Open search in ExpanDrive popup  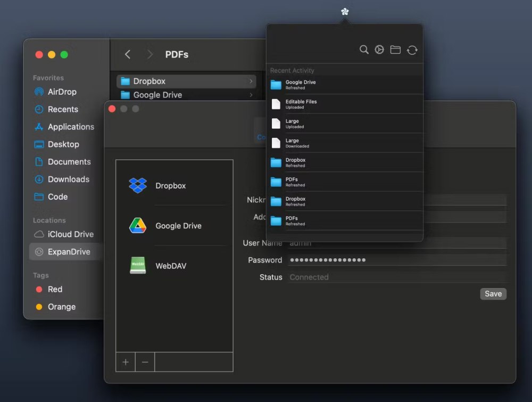click(364, 50)
